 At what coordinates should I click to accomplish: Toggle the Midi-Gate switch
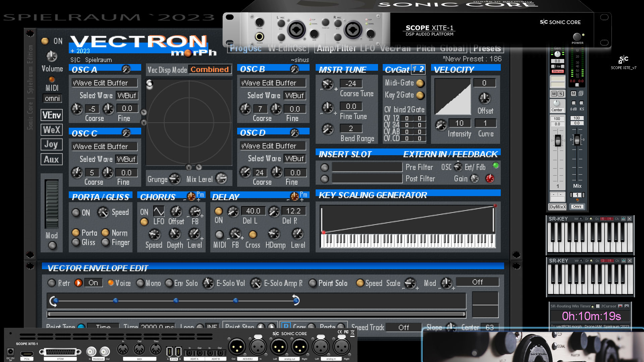click(x=420, y=83)
